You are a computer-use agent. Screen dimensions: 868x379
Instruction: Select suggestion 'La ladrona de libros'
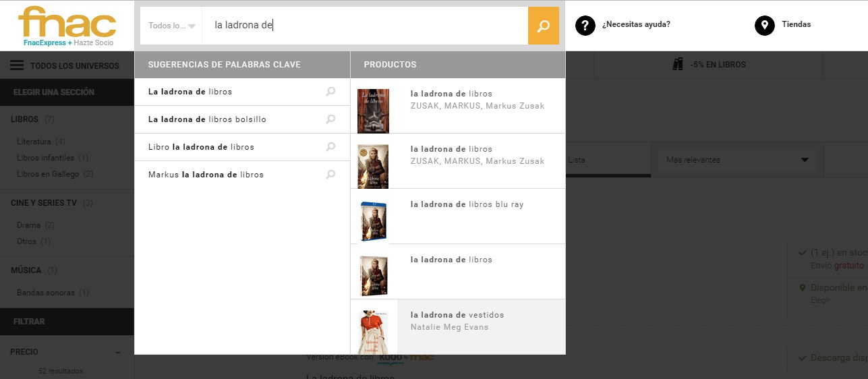point(242,92)
